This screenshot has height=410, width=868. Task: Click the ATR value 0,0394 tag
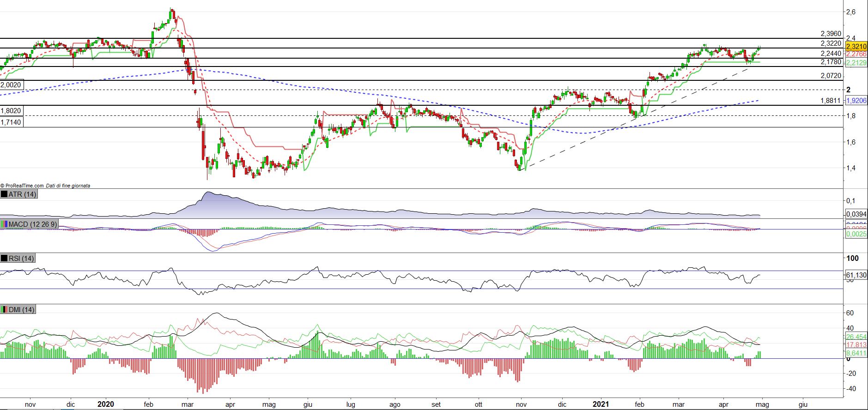856,214
